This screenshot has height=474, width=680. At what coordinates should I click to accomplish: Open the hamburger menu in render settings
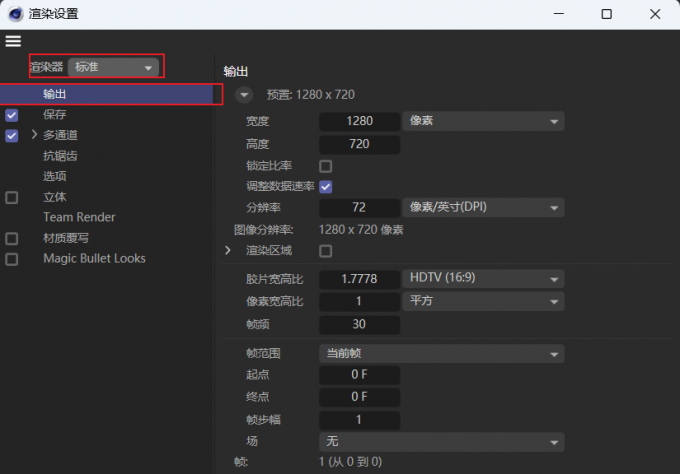click(13, 41)
